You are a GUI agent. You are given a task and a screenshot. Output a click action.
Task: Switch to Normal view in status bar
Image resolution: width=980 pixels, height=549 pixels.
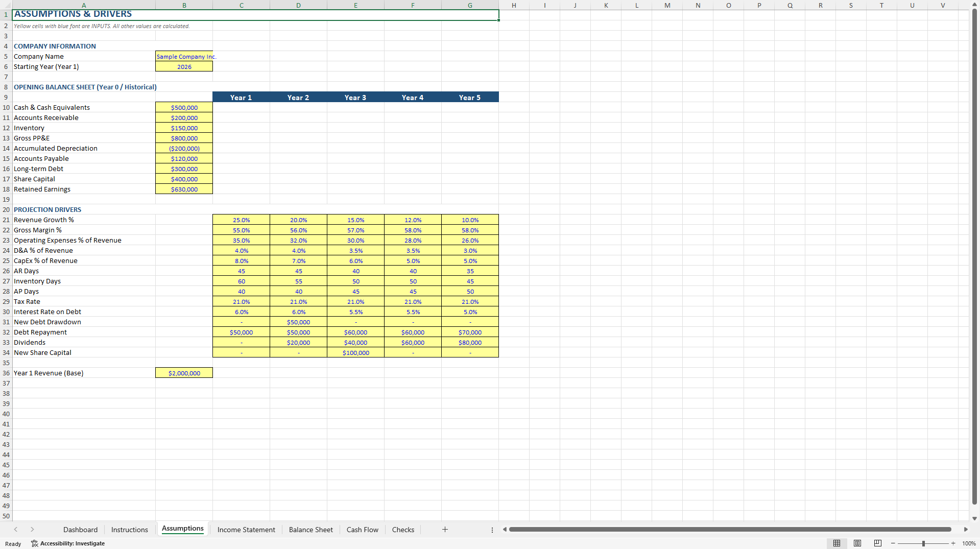pos(836,543)
